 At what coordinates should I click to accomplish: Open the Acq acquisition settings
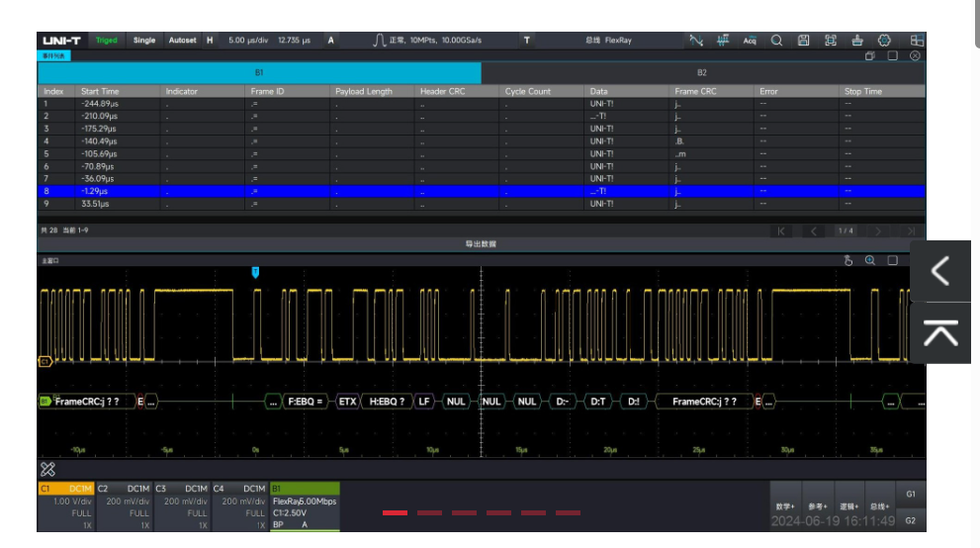tap(750, 40)
